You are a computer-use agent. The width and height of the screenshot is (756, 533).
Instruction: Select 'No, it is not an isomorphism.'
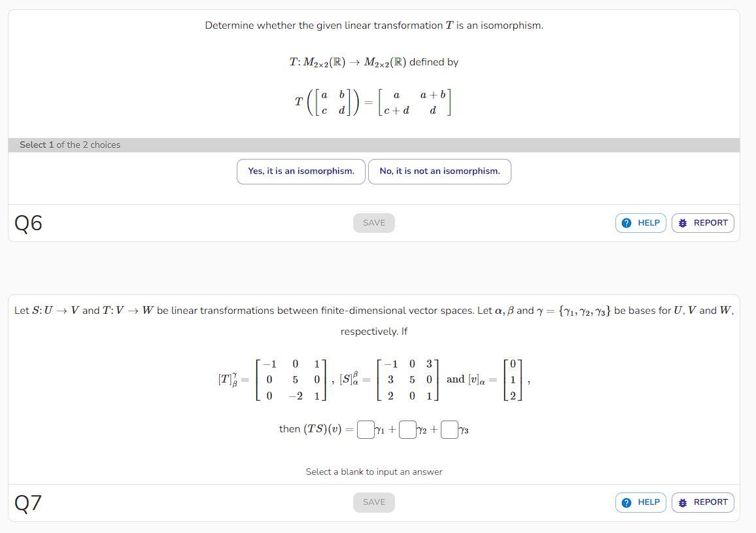pos(439,171)
